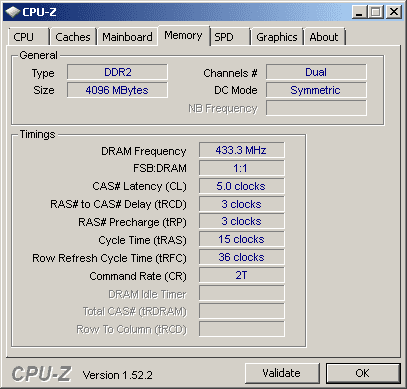The height and width of the screenshot is (389, 407).
Task: Click the Channels # label
Action: [x=230, y=73]
